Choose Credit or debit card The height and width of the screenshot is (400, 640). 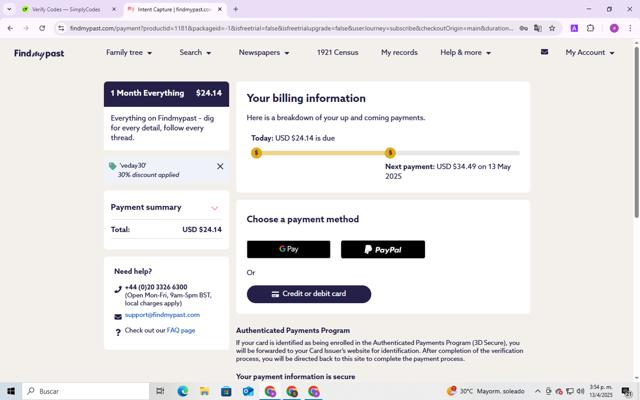309,294
